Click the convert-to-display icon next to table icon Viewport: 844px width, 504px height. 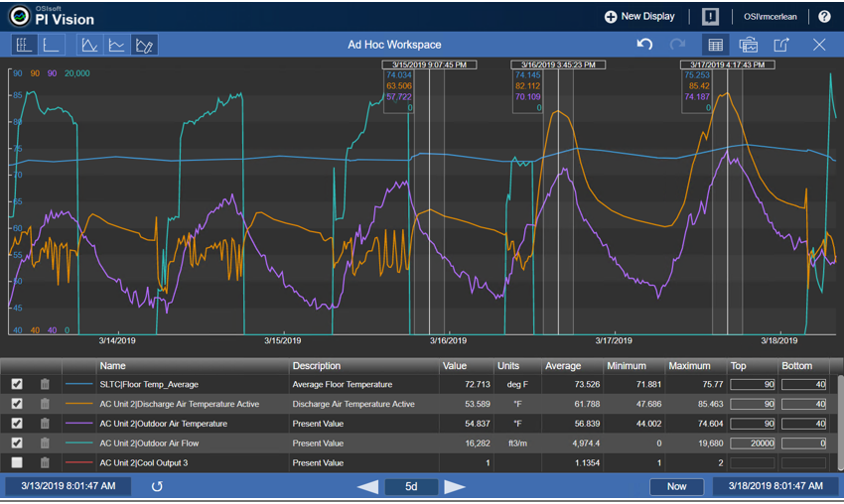[749, 45]
